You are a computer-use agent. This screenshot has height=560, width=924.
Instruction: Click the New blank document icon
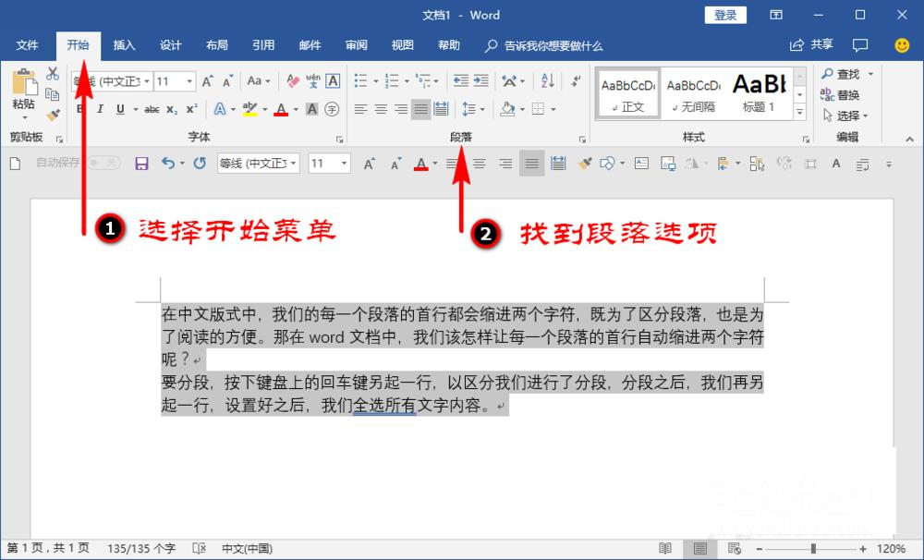[16, 164]
